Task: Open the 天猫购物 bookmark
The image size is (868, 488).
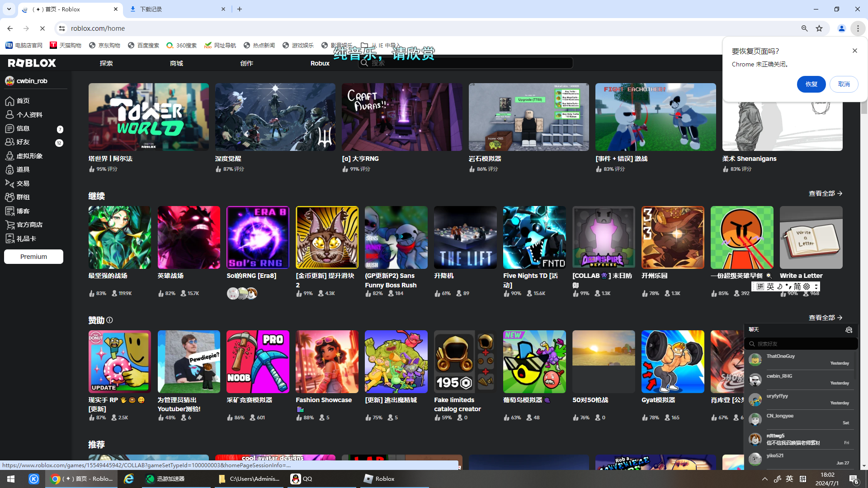Action: (66, 45)
